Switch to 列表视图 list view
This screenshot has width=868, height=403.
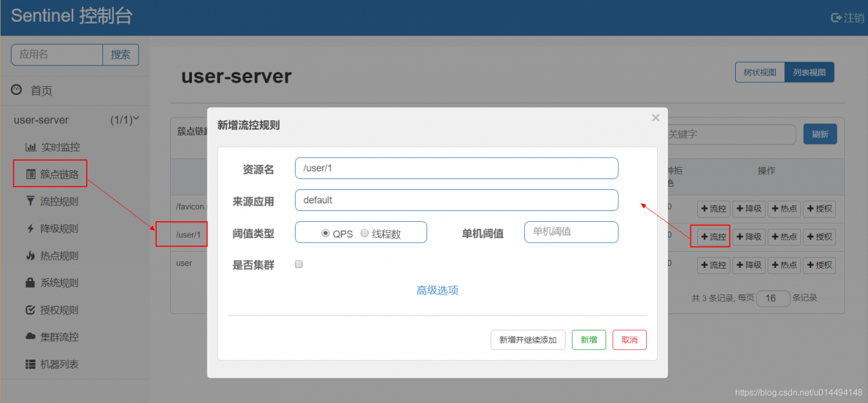[809, 73]
